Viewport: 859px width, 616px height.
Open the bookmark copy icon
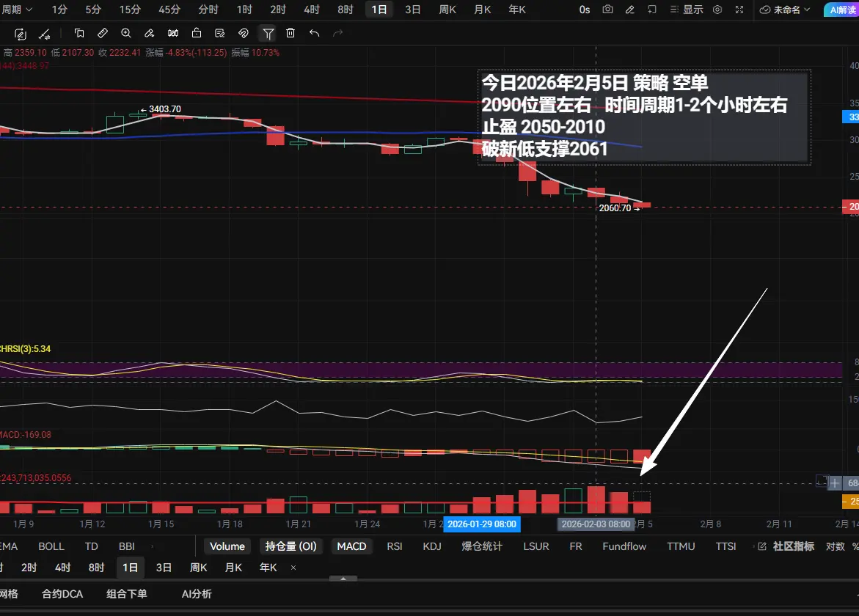(79, 34)
